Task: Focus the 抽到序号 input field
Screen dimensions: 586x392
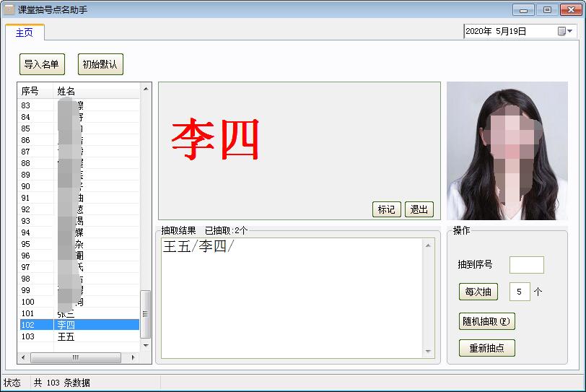Action: click(527, 265)
